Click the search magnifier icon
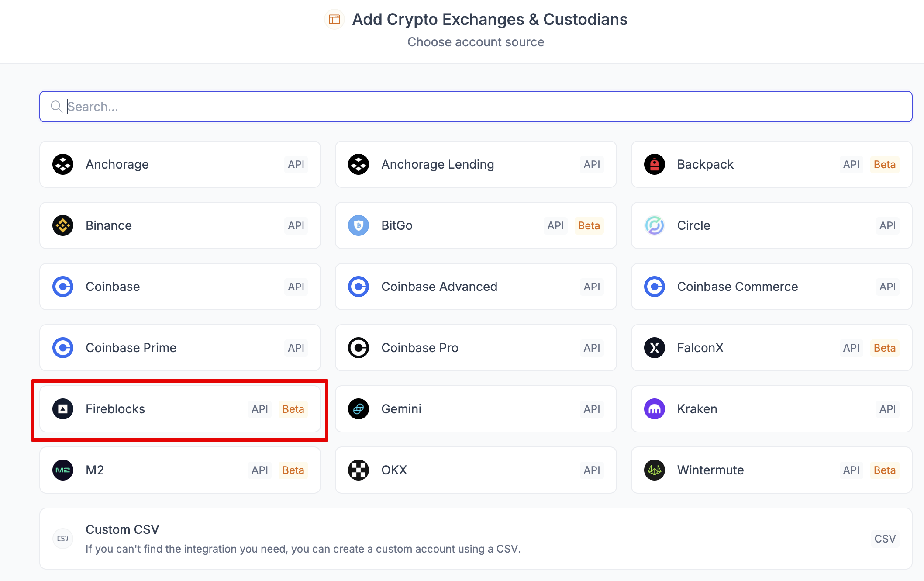The height and width of the screenshot is (581, 924). pyautogui.click(x=56, y=107)
